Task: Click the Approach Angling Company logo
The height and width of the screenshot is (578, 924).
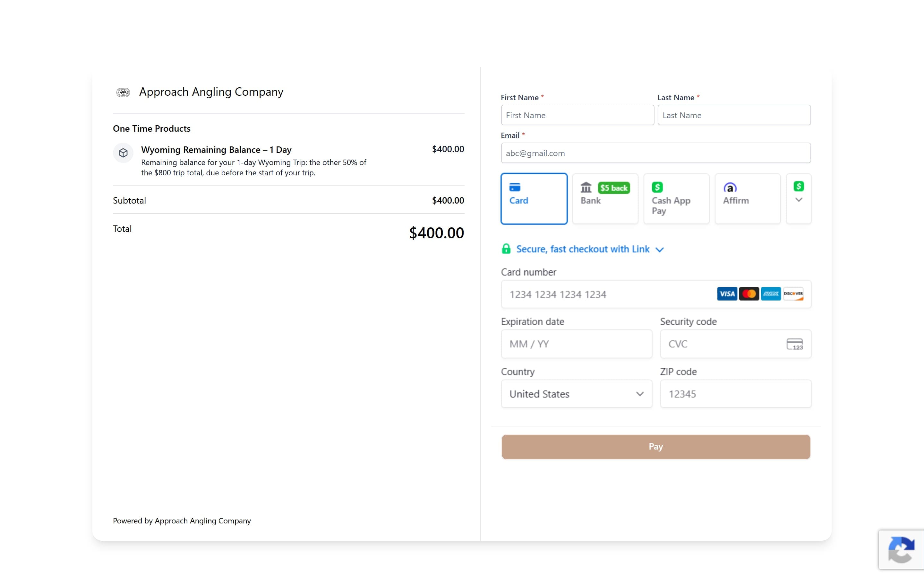Action: click(123, 92)
